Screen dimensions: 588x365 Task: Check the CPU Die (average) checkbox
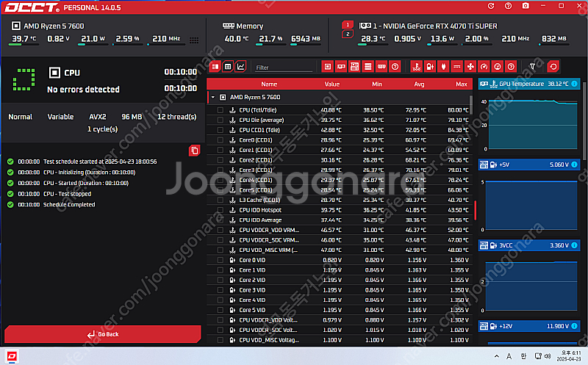[220, 120]
